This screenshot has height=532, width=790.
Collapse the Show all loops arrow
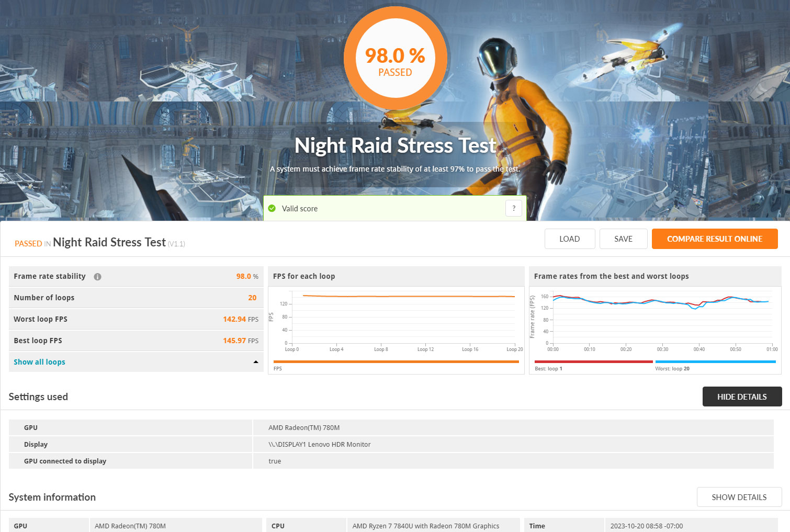[x=256, y=362]
